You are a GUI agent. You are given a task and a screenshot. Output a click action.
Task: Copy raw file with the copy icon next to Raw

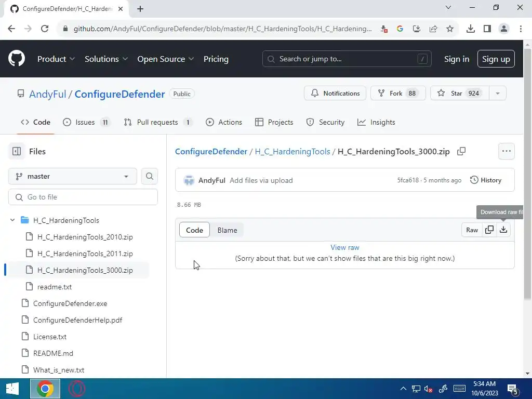[489, 230]
